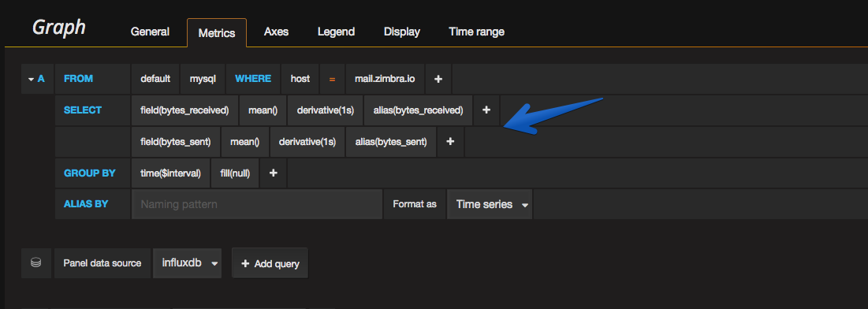
Task: Click the database icon beside Panel data source
Action: tap(36, 263)
